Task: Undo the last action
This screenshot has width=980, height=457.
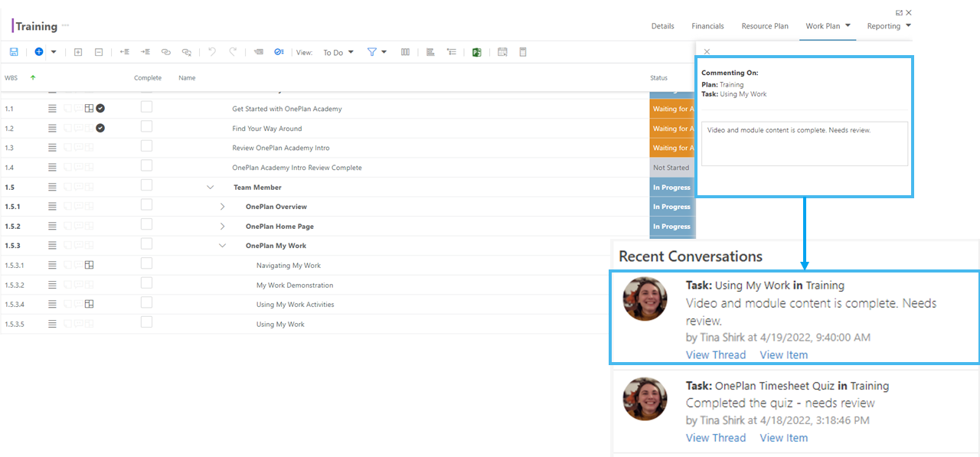Action: 212,52
